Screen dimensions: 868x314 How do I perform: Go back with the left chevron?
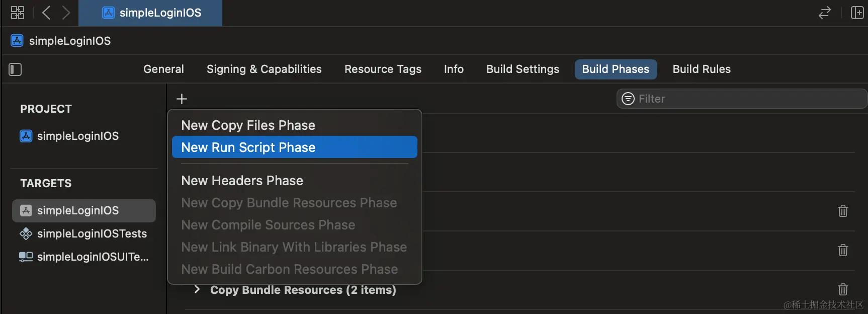coord(46,13)
